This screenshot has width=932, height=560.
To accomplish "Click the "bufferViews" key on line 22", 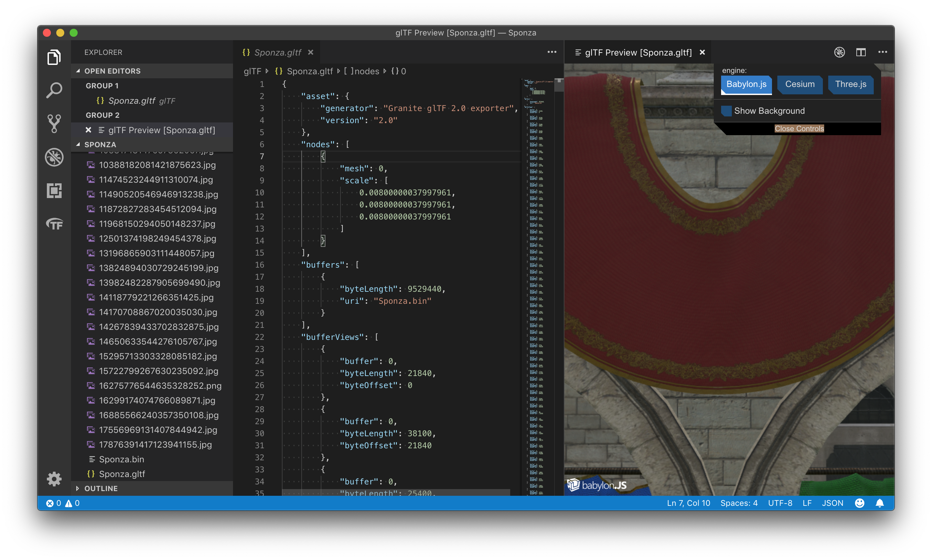I will click(x=332, y=337).
